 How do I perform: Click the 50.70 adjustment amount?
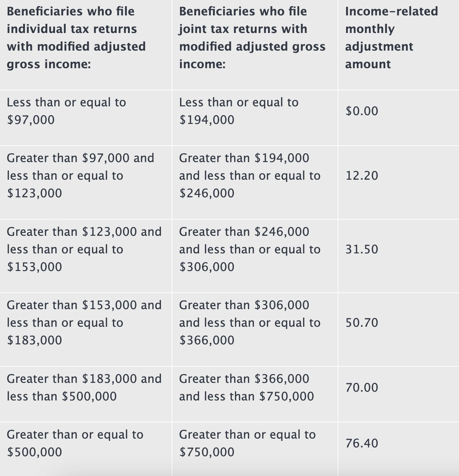tap(362, 323)
